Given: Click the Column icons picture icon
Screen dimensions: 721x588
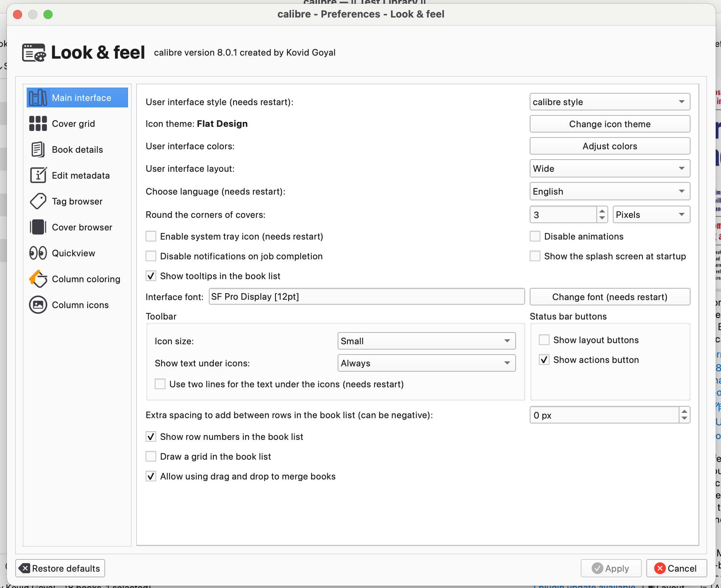Looking at the screenshot, I should tap(38, 305).
